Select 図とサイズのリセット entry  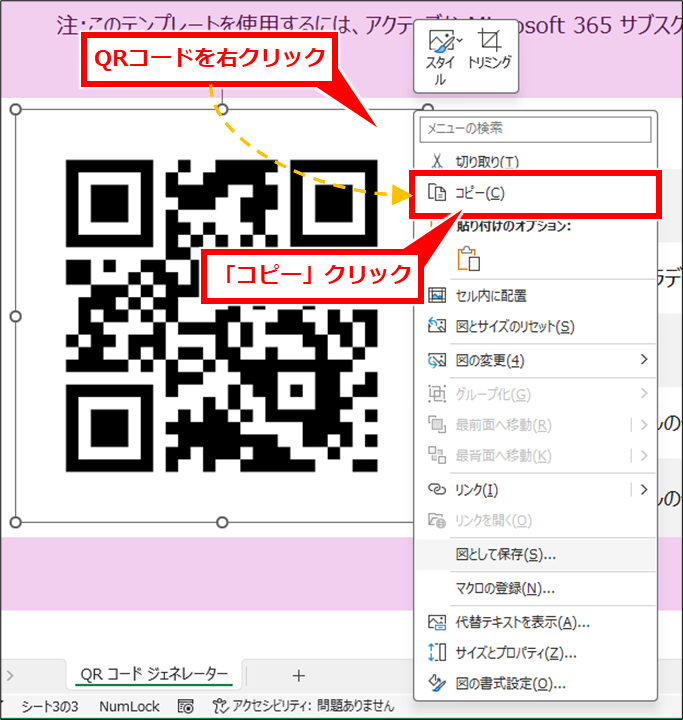(x=535, y=326)
